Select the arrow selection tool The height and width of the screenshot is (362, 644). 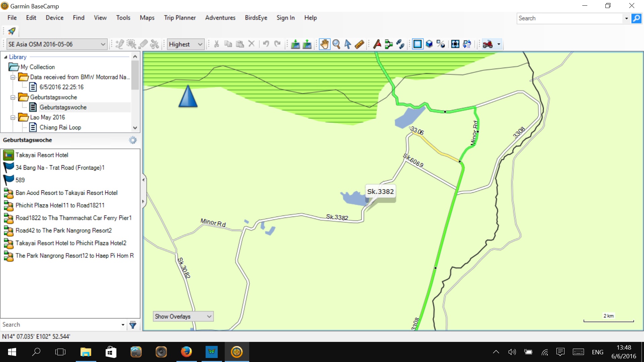pos(348,44)
